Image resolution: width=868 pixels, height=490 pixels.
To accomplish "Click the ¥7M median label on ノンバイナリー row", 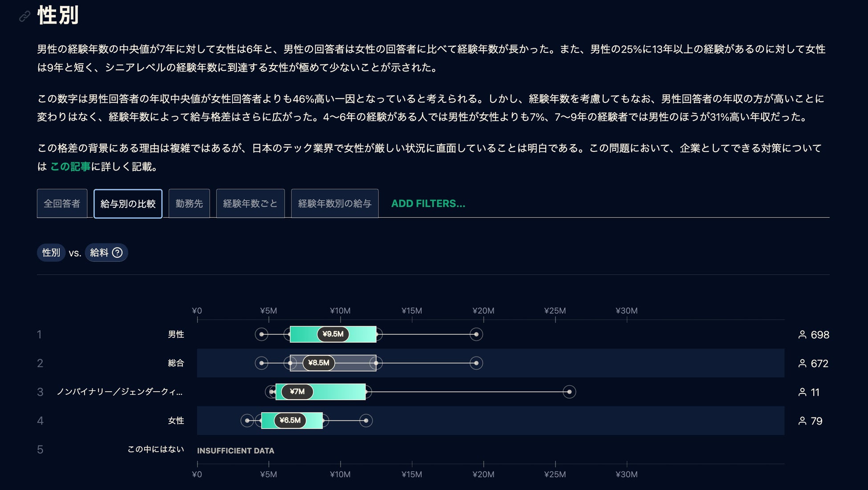I will tap(297, 392).
